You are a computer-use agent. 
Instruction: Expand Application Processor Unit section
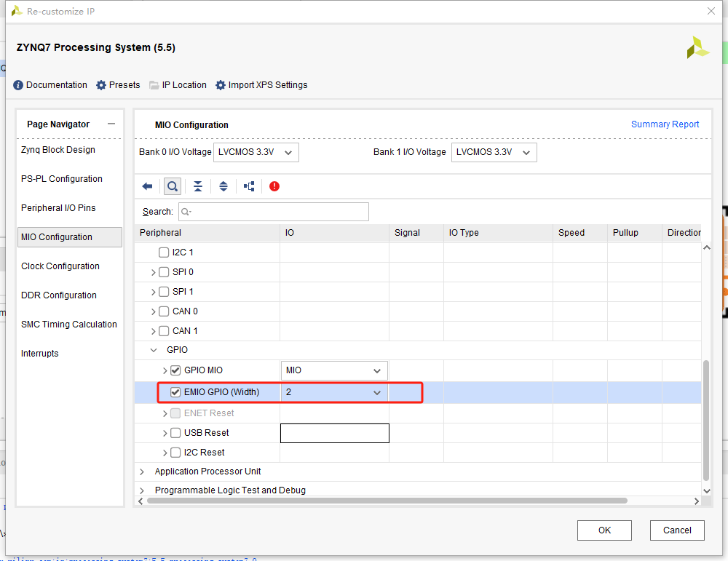pyautogui.click(x=142, y=472)
